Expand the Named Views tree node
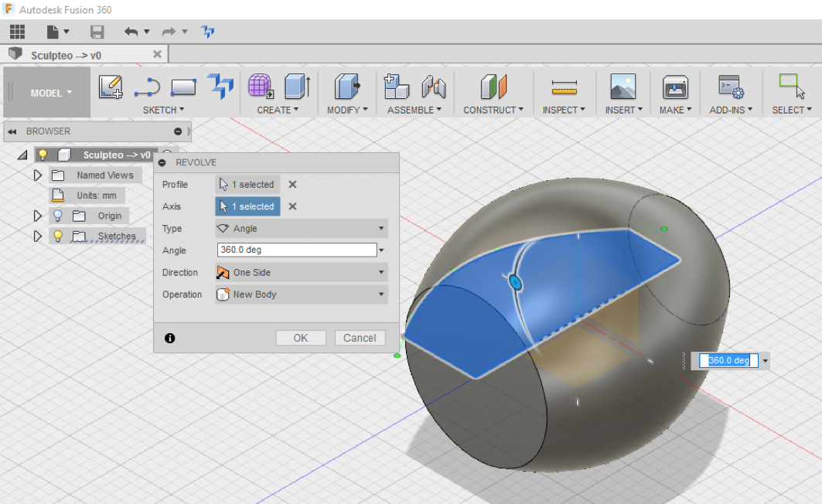 [x=37, y=175]
